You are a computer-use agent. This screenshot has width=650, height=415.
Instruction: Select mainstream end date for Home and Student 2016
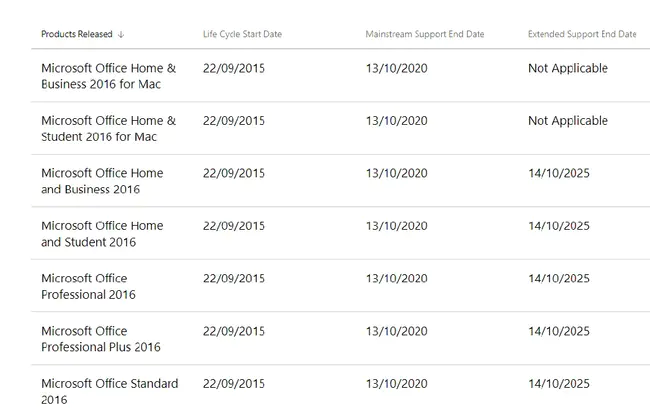pyautogui.click(x=396, y=226)
